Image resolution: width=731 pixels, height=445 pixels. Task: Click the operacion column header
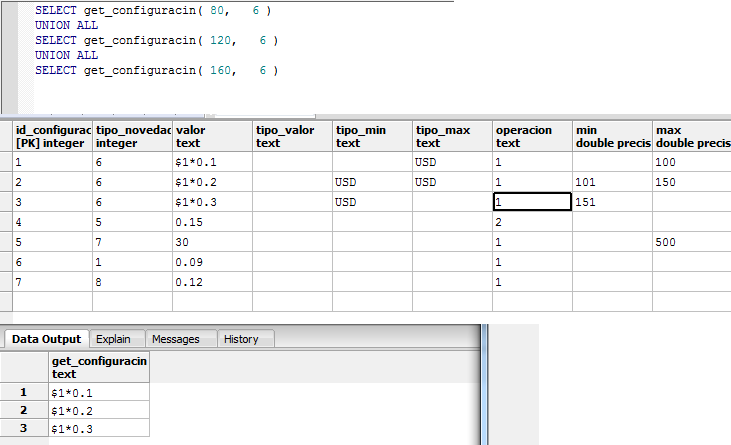tap(532, 136)
